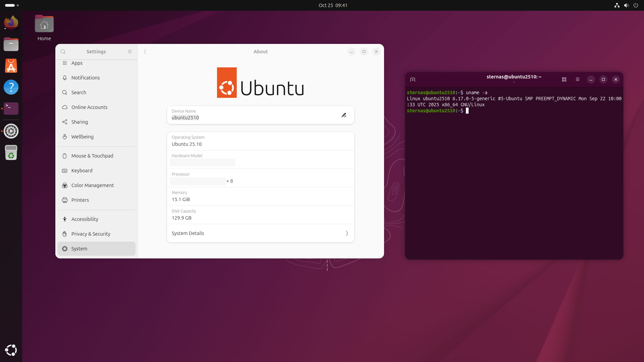
Task: Show Applications via Ubuntu logo button
Action: pos(11,350)
